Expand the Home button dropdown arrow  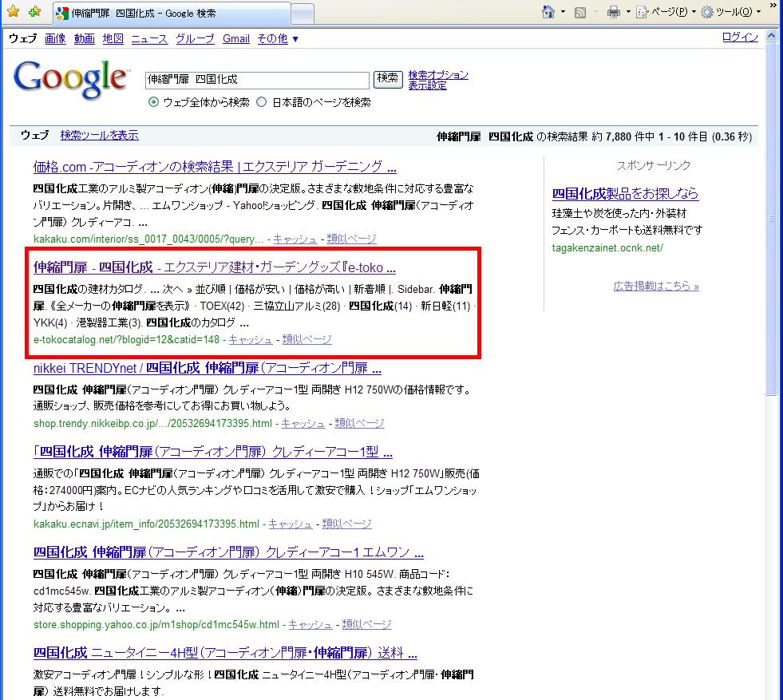click(563, 12)
